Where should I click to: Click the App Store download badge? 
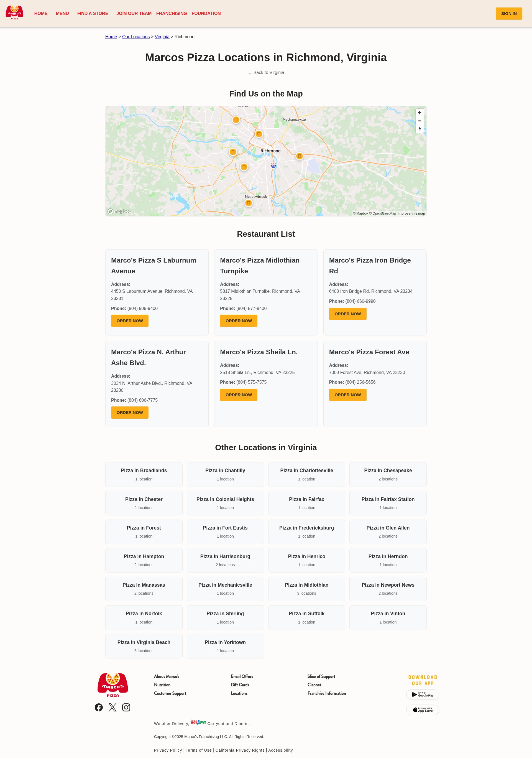click(x=423, y=710)
